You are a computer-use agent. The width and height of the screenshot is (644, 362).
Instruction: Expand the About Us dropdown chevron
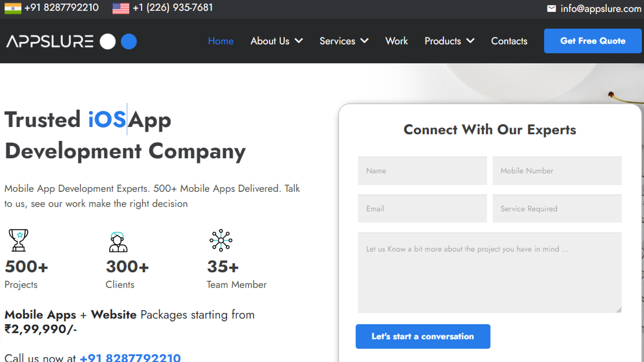pos(299,41)
